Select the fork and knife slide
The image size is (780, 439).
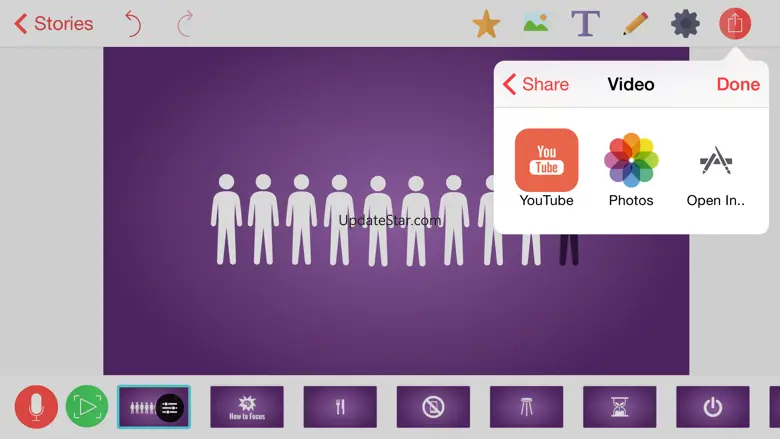pyautogui.click(x=340, y=407)
